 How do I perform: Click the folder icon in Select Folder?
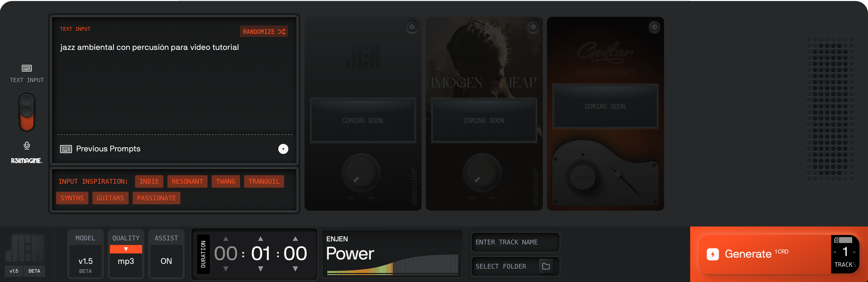coord(546,266)
